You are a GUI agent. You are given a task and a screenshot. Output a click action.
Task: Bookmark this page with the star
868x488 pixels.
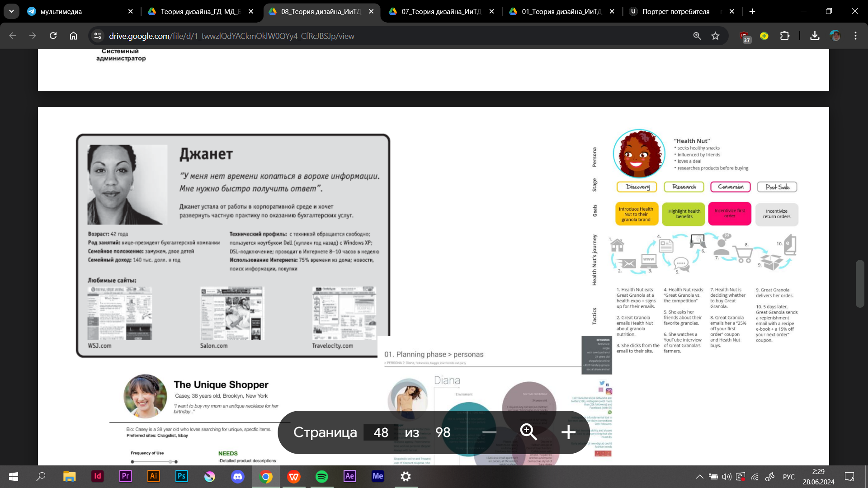pyautogui.click(x=715, y=36)
